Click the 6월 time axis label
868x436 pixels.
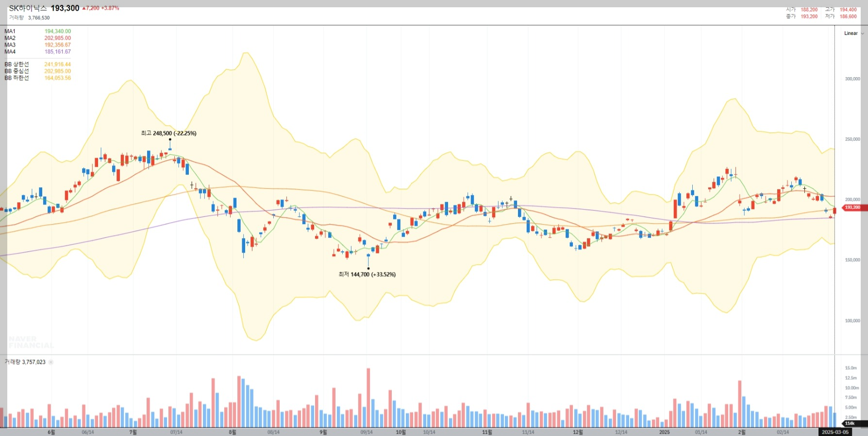(51, 432)
